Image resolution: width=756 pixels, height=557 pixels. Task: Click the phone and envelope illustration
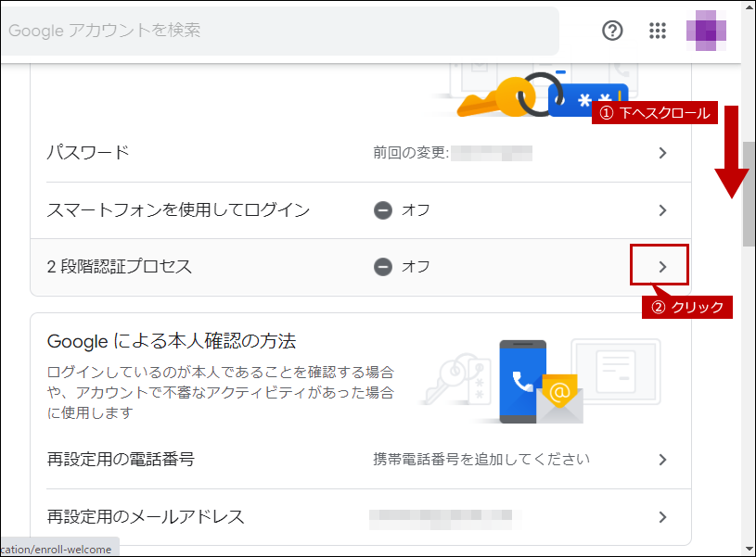tap(541, 382)
